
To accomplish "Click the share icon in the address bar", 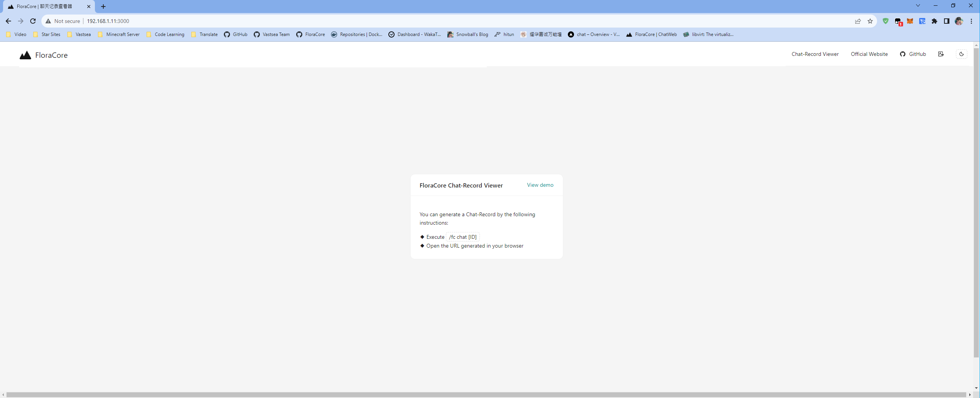I will click(x=858, y=21).
